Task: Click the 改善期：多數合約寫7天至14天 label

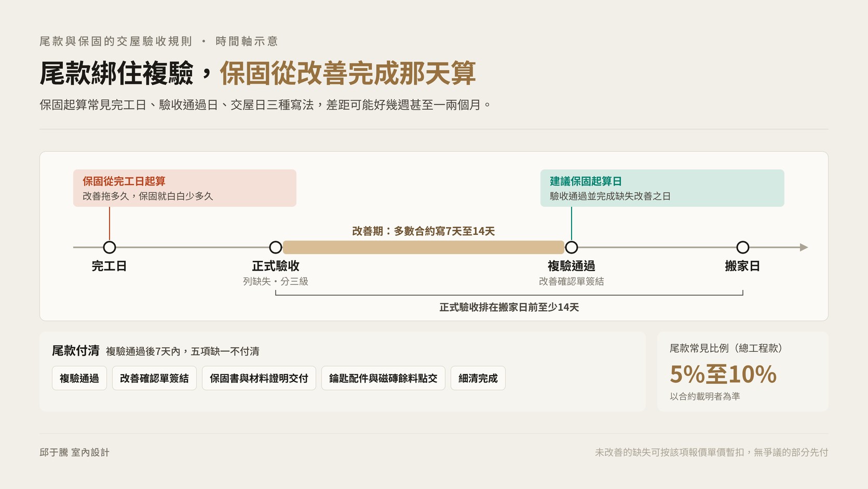Action: point(424,231)
